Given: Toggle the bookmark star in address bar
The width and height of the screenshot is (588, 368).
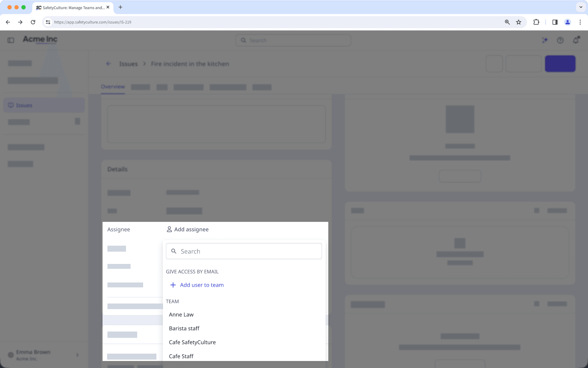Looking at the screenshot, I should (x=519, y=22).
